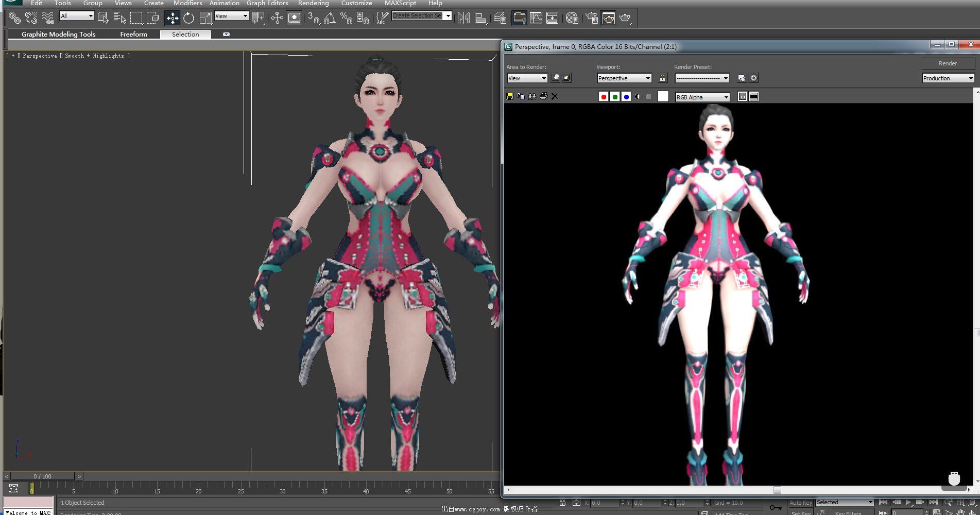The image size is (980, 515).
Task: Open the selection filter All dropdown
Action: (x=77, y=16)
